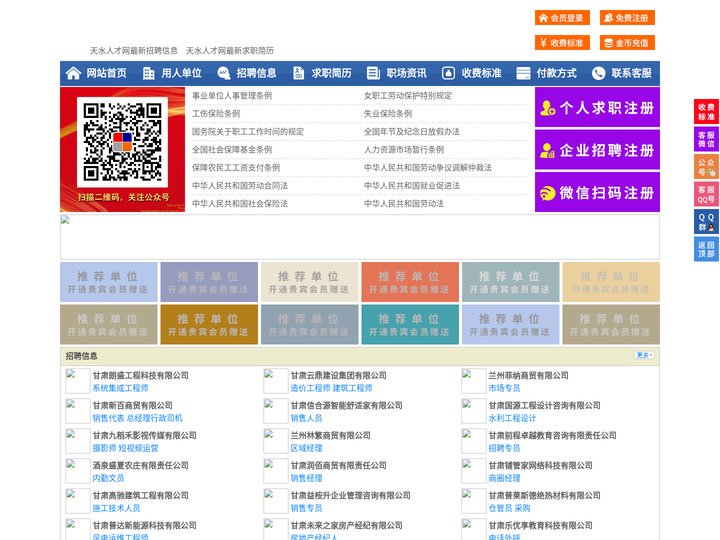
Task: Click the red-orange 推荐单位 tile
Action: 410,282
